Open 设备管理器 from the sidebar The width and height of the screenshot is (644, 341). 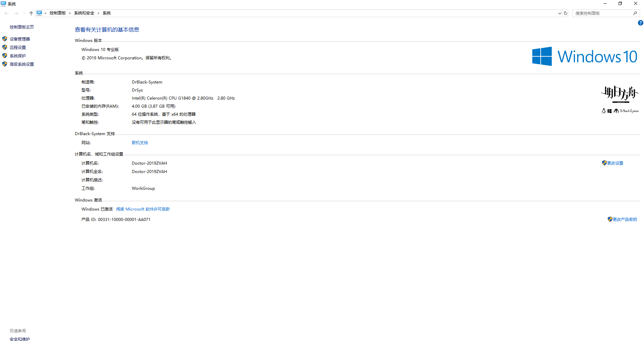20,39
